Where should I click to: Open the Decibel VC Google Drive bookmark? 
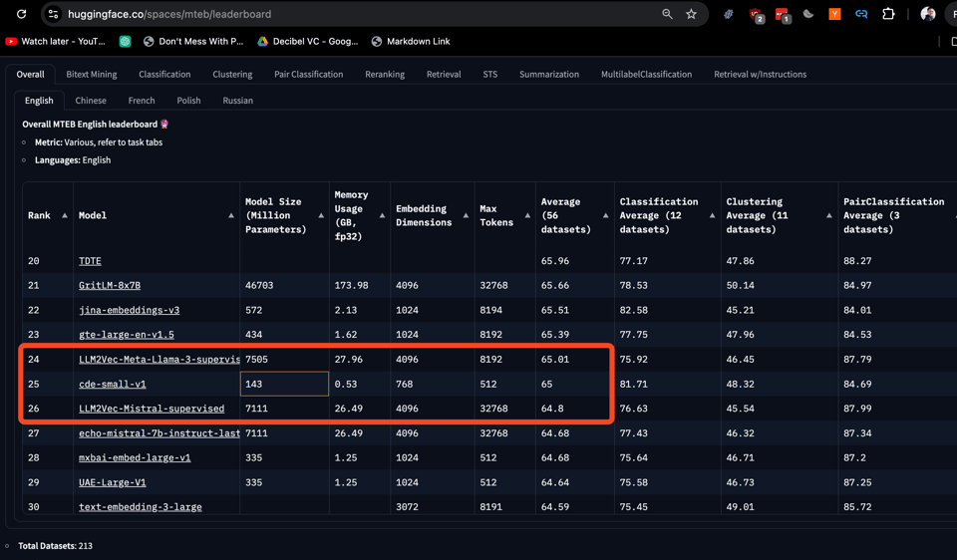307,41
